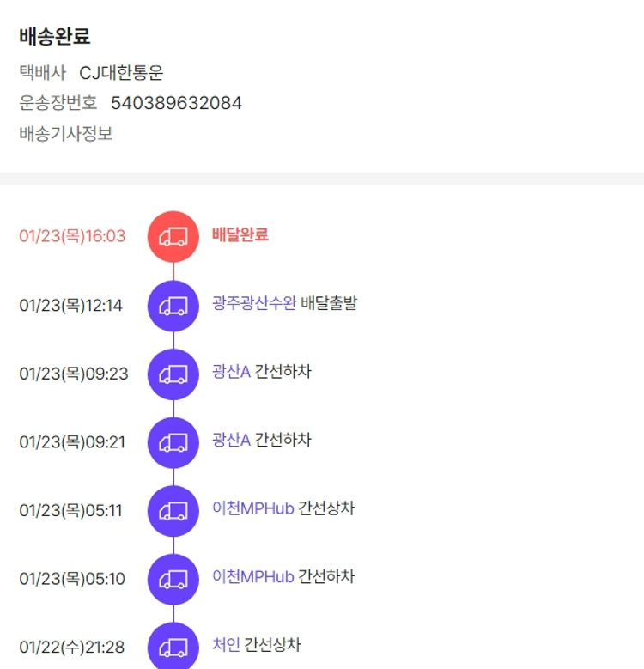
Task: Click the 01/22(수)21:28 timestamp
Action: click(x=72, y=648)
